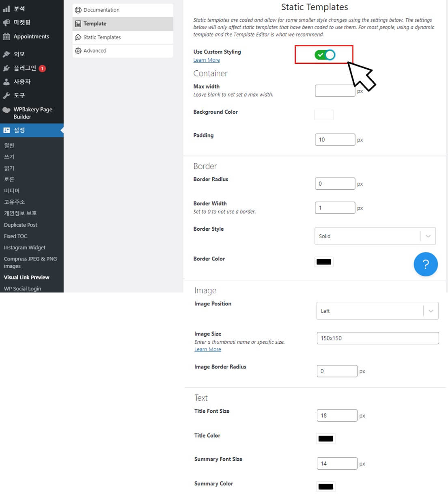Open 설정 settings menu
Screen dimensions: 448x494
tap(32, 130)
